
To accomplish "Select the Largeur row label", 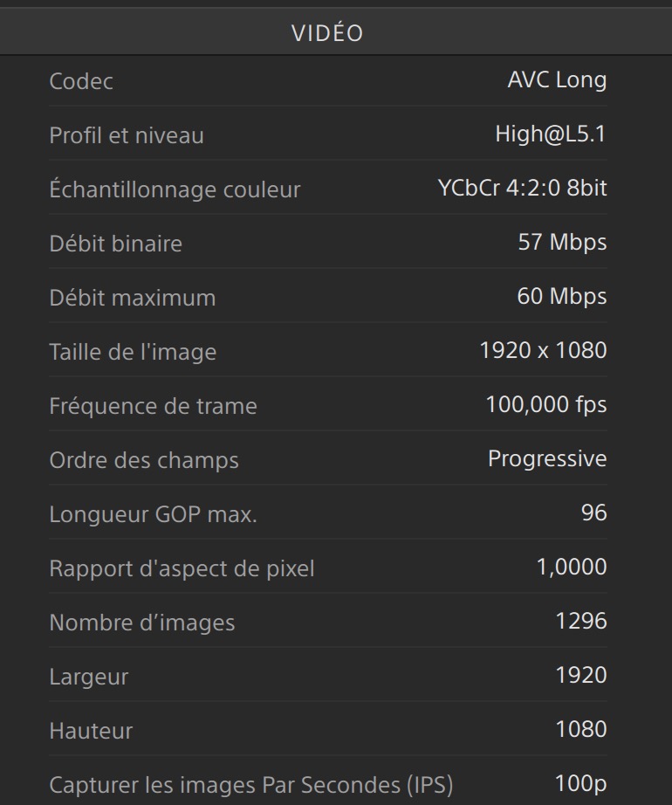I will click(89, 678).
